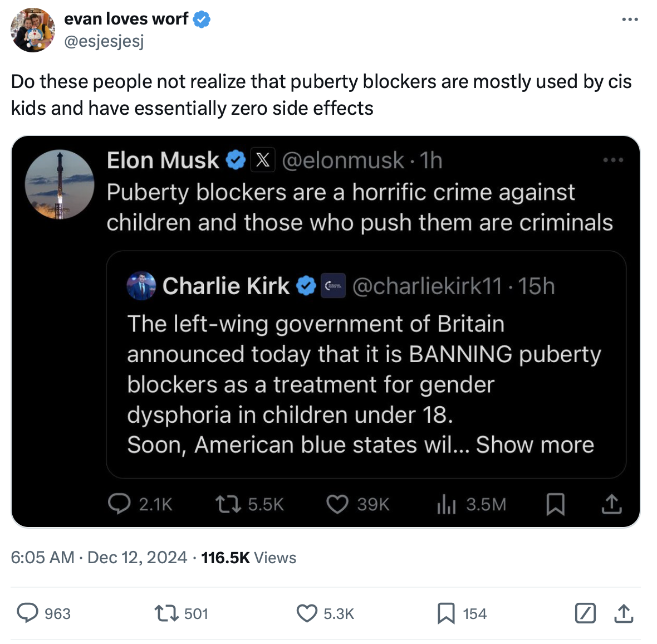Click the reply icon with 963 comments
Viewport: 657px width, 644px height.
coord(27,613)
